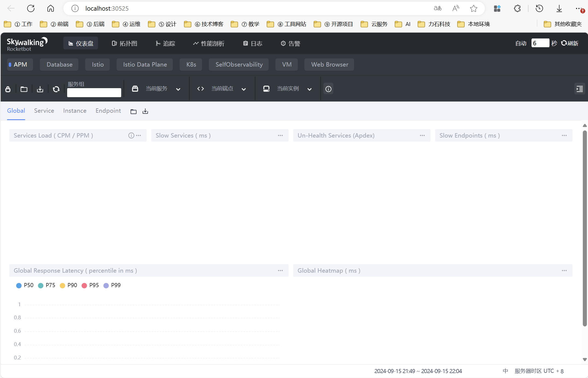Open the folder icon in the dashboard toolbar
588x378 pixels.
click(24, 89)
